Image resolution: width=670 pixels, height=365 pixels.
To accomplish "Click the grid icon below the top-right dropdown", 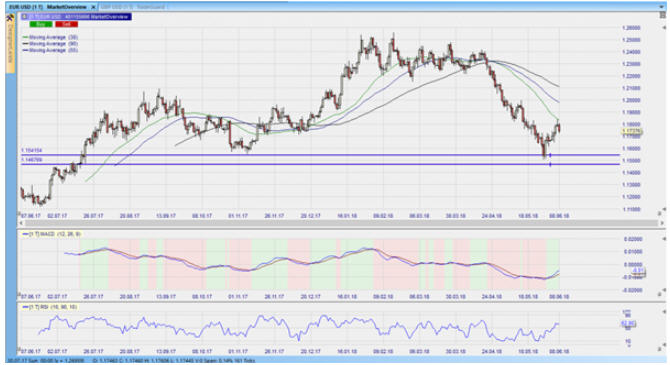I will [x=662, y=16].
